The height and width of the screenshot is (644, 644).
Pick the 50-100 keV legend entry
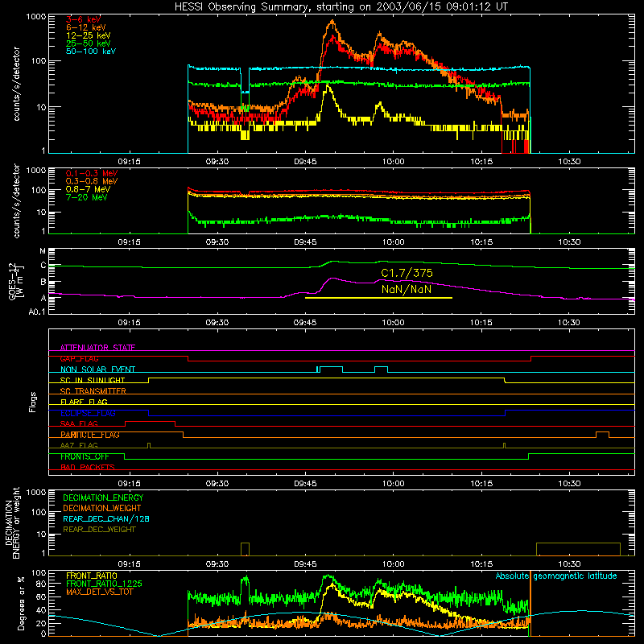tap(91, 52)
